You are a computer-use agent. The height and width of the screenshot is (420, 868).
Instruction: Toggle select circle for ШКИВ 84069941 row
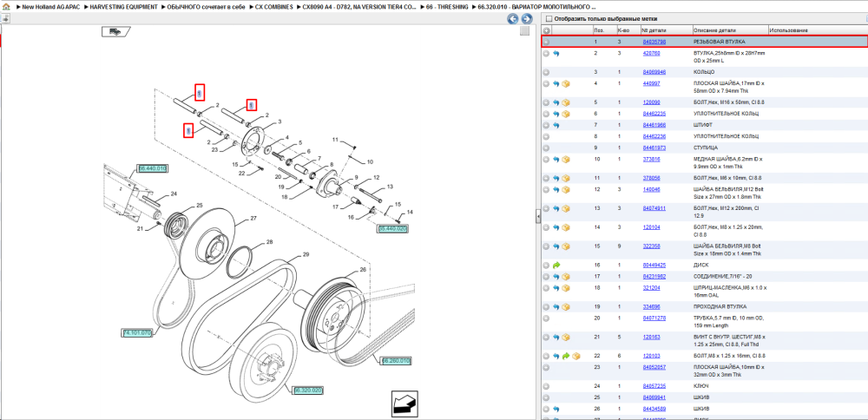(x=546, y=397)
